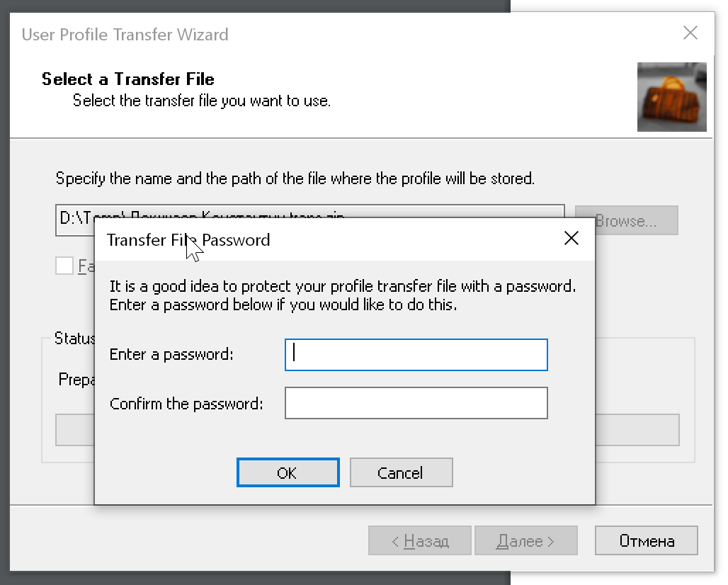Click the User Profile Transfer Wizard title
Viewport: 728px width, 585px height.
(x=125, y=35)
